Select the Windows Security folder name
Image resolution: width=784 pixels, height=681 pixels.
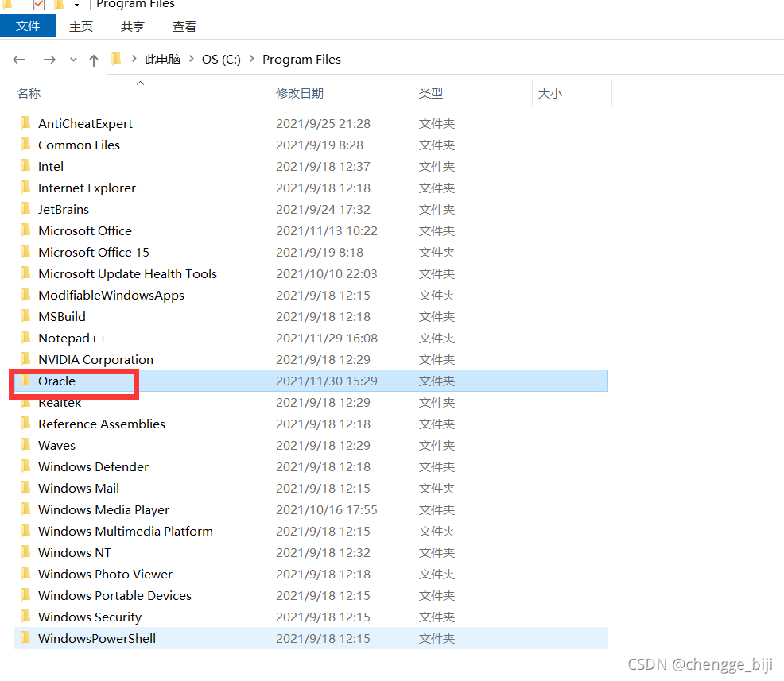click(x=90, y=617)
